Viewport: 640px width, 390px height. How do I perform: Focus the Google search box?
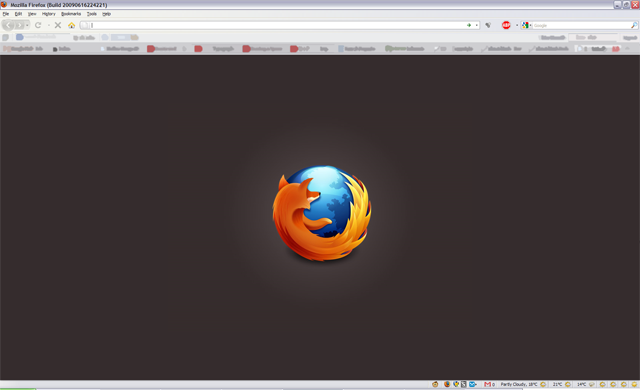(x=581, y=25)
